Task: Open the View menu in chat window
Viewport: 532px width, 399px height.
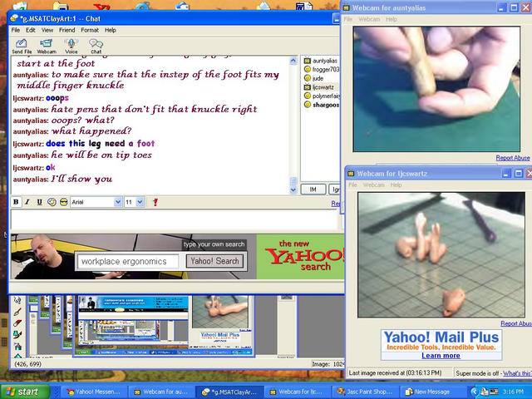Action: coord(47,30)
